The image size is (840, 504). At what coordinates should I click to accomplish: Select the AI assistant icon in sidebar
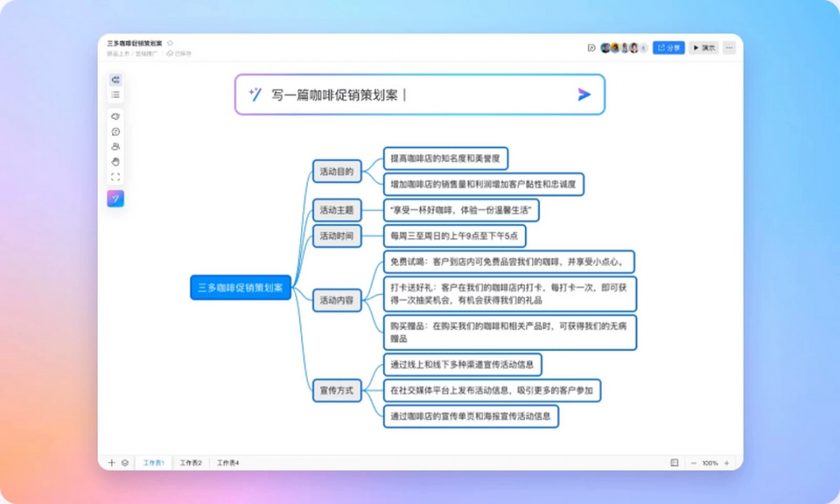tap(115, 198)
